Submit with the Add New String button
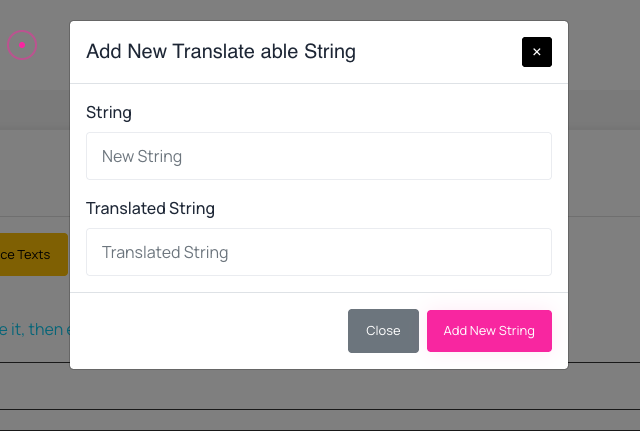640x431 pixels. [489, 331]
